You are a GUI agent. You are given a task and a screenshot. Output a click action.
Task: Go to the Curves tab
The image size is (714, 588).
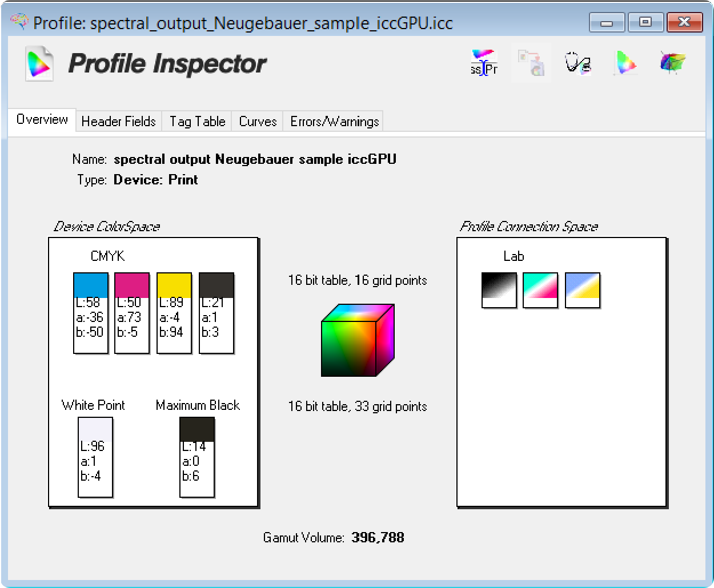coord(258,122)
